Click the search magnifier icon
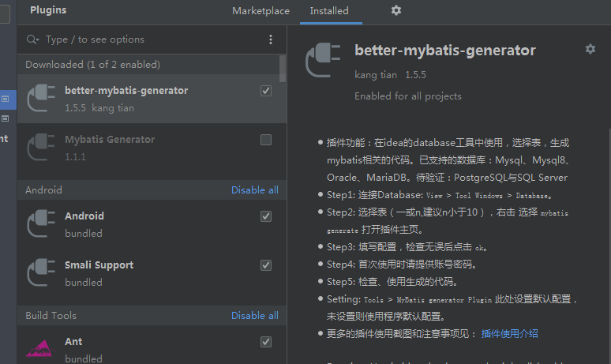Image resolution: width=611 pixels, height=364 pixels. click(x=32, y=39)
